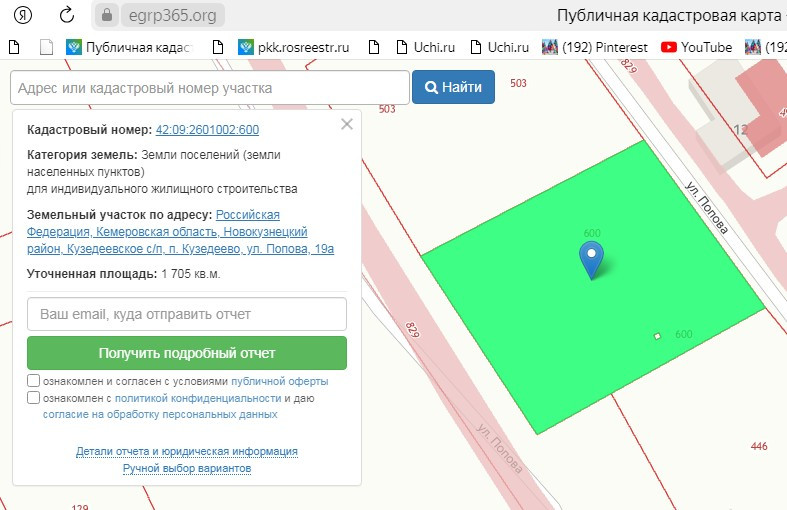Image resolution: width=787 pixels, height=510 pixels.
Task: Open the Публичная кадас bookmark
Action: click(127, 47)
